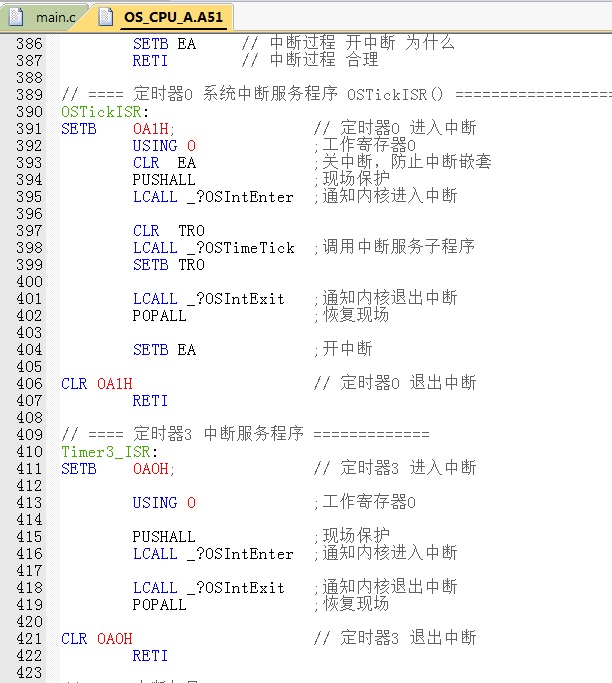Click USING 0 on line 392

coord(164,145)
